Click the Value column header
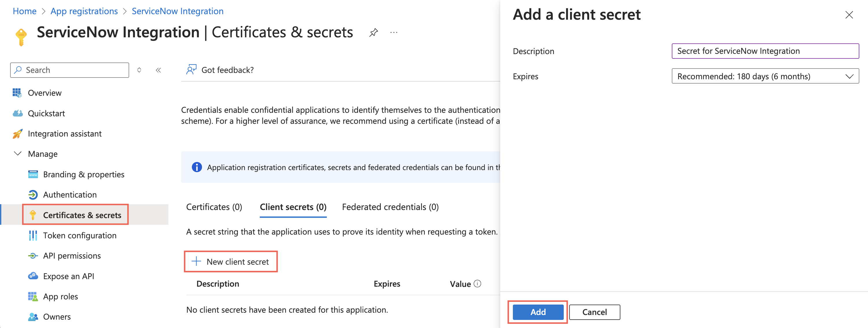Viewport: 868px width, 328px height. [x=460, y=284]
